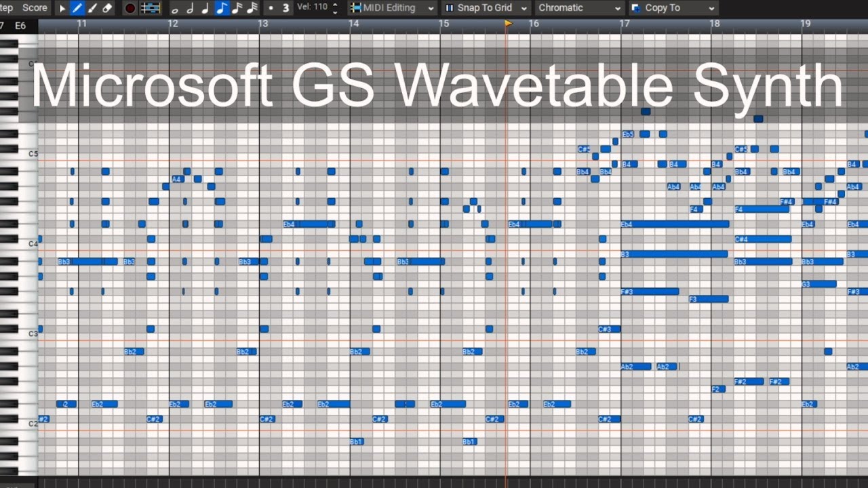Click bar 11 on the ruler

pos(81,24)
